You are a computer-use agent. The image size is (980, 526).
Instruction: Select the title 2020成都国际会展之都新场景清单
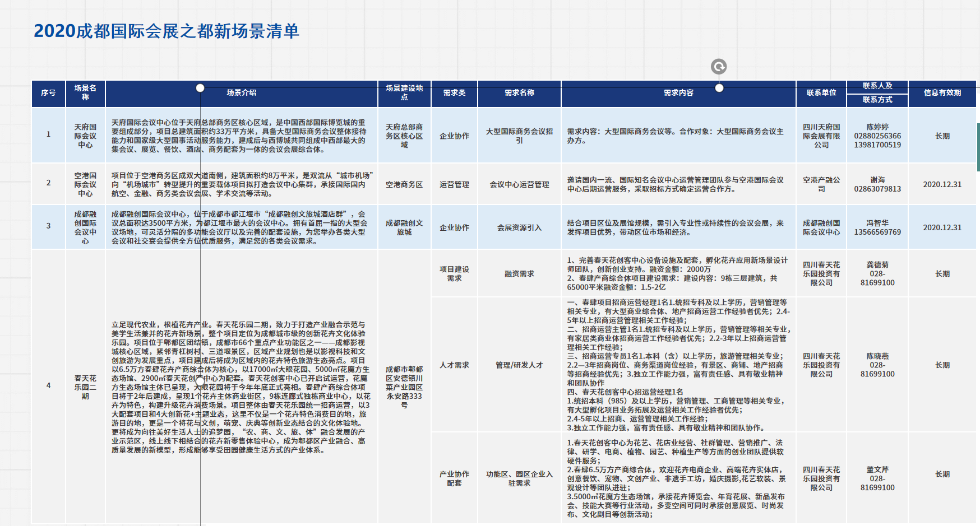167,31
